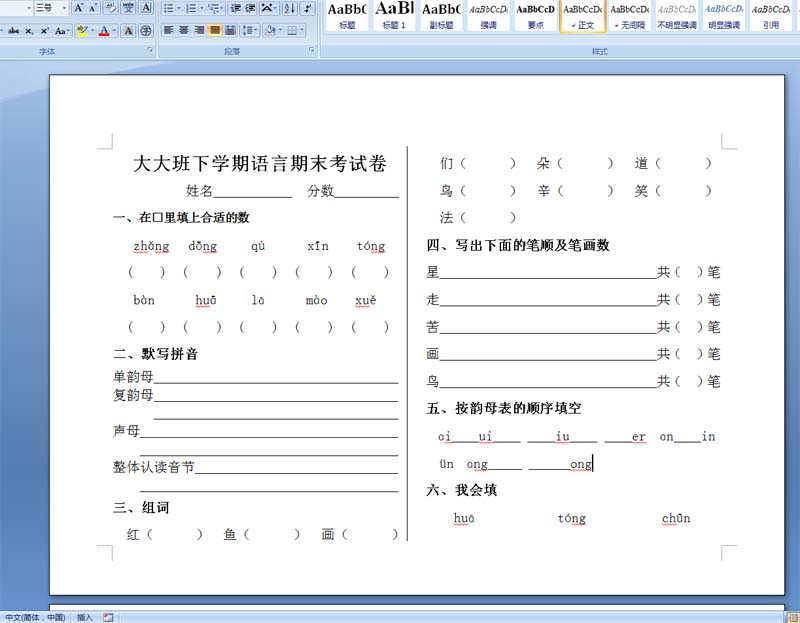800x623 pixels.
Task: Click the Character Border icon
Action: click(x=146, y=8)
